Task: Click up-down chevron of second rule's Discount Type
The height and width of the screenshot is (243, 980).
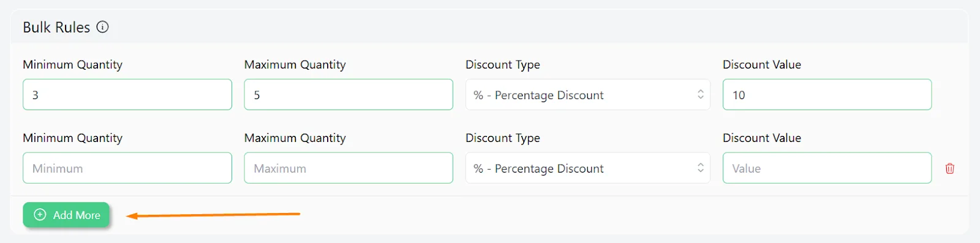Action: click(x=701, y=168)
